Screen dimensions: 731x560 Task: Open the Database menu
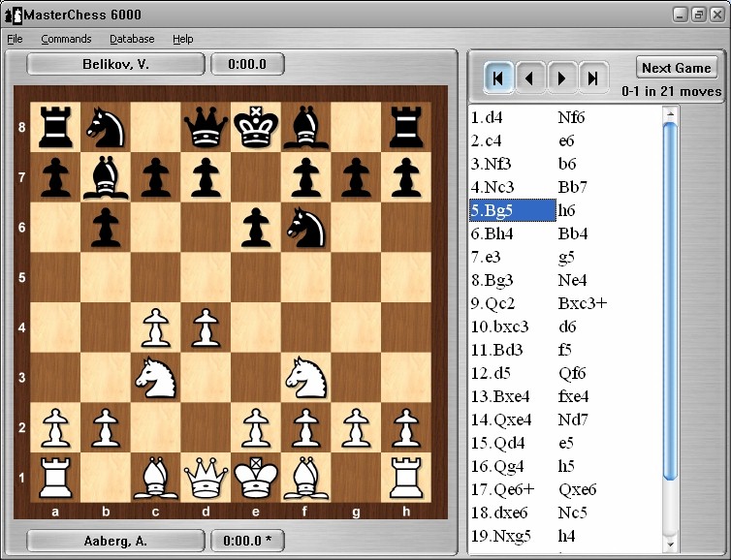(x=132, y=39)
